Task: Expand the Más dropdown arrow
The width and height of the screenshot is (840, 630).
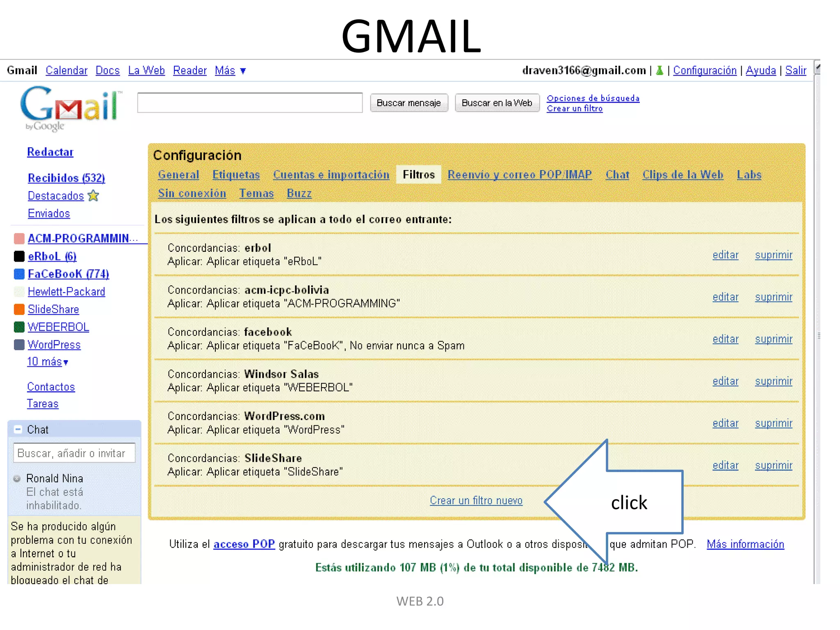Action: pyautogui.click(x=243, y=71)
